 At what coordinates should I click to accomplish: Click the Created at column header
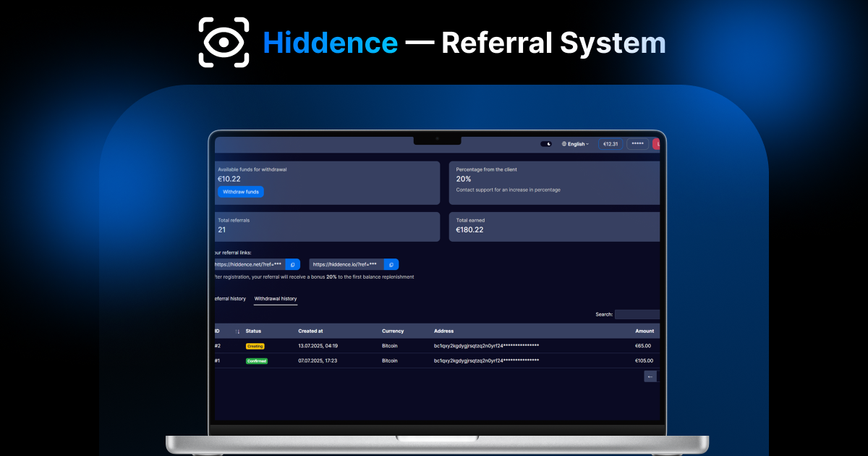click(x=310, y=331)
